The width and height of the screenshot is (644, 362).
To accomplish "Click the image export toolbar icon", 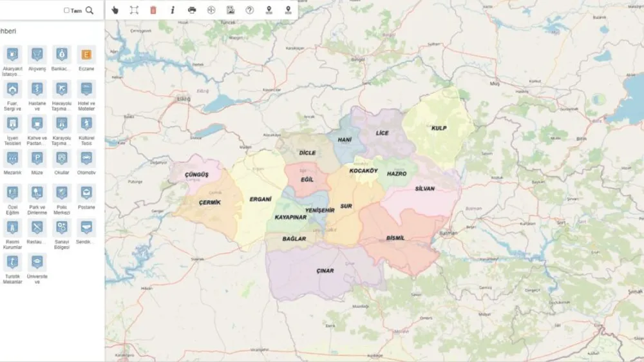I will [x=230, y=10].
